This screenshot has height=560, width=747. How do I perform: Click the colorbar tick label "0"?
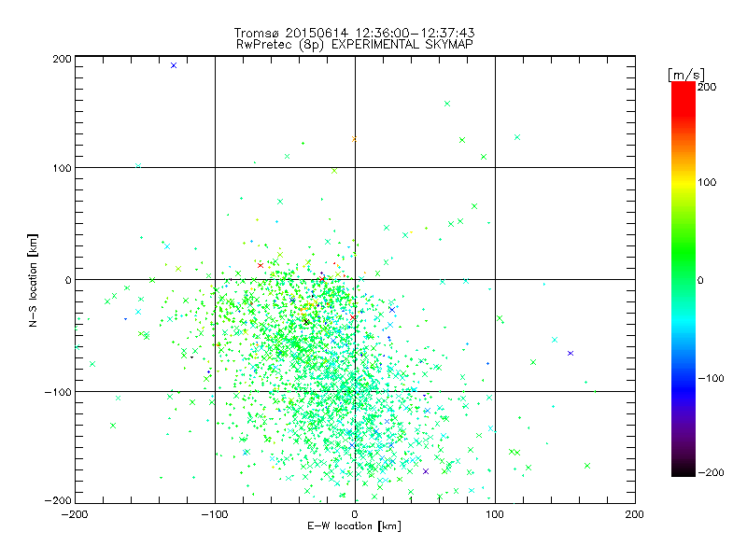699,280
